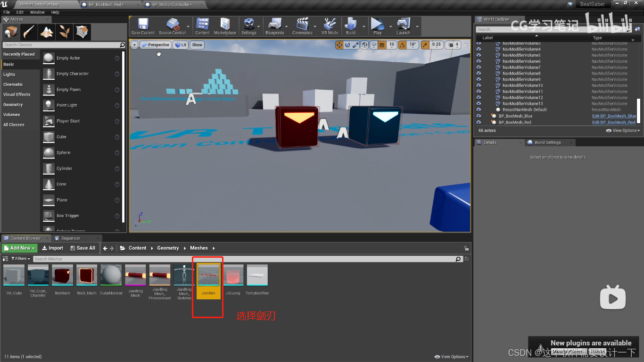Select the Place mode icon

point(11,32)
